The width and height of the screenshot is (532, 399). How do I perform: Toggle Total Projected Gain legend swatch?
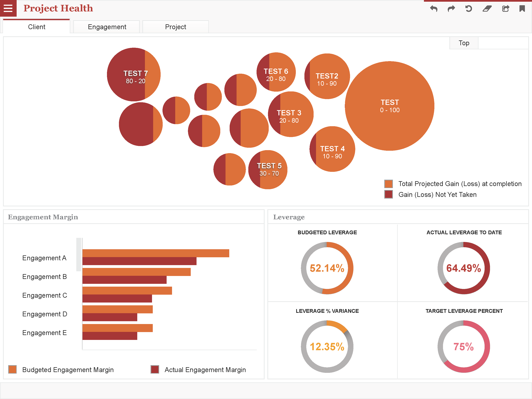(388, 184)
